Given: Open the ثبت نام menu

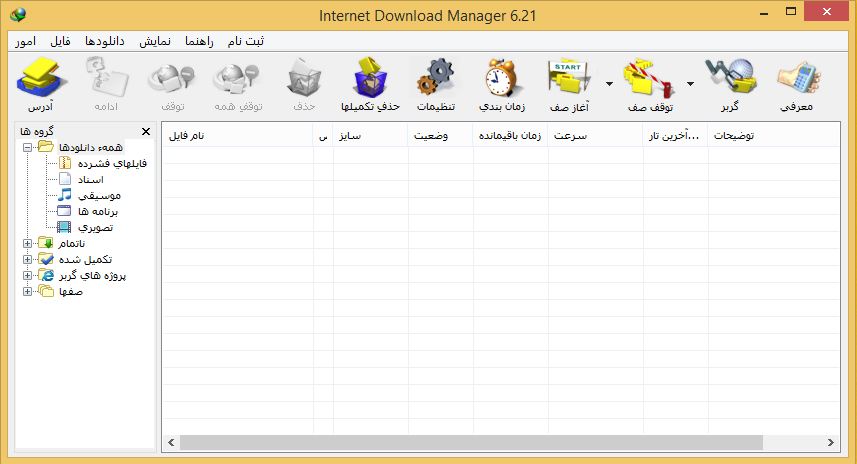Looking at the screenshot, I should [246, 42].
